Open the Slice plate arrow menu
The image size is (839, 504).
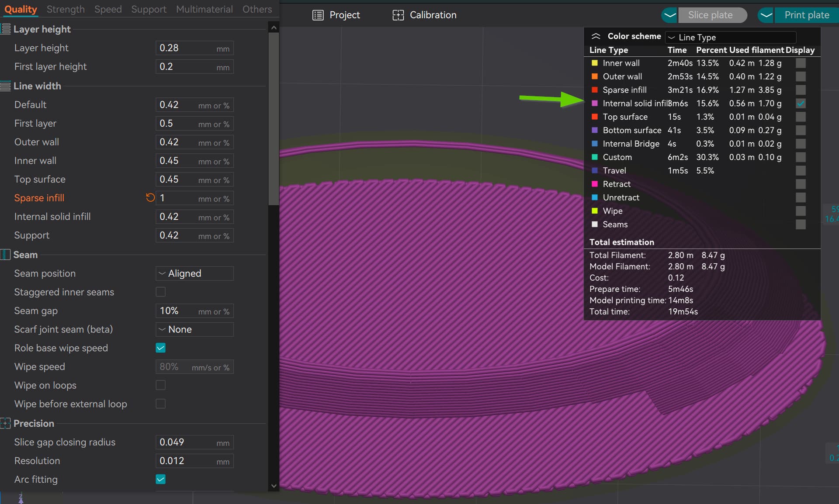669,15
